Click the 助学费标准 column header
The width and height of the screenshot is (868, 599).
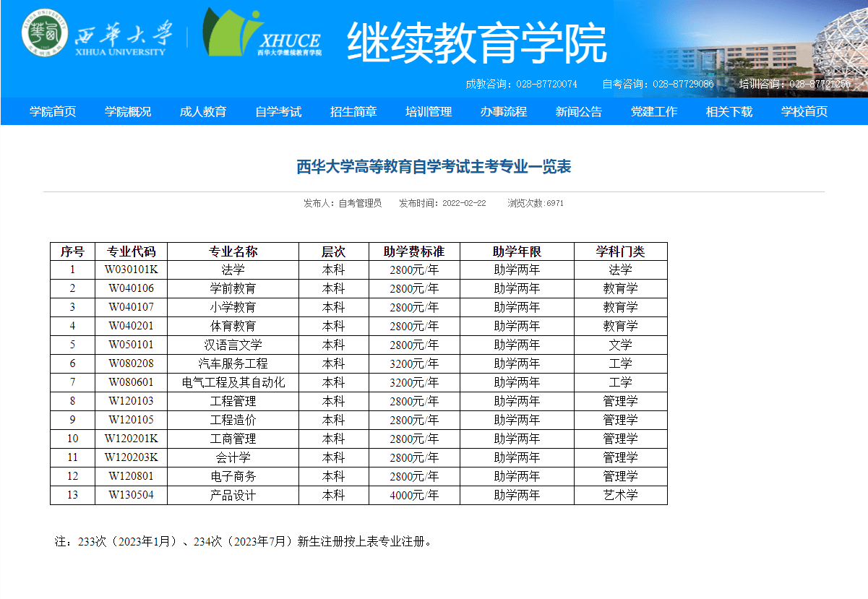414,251
